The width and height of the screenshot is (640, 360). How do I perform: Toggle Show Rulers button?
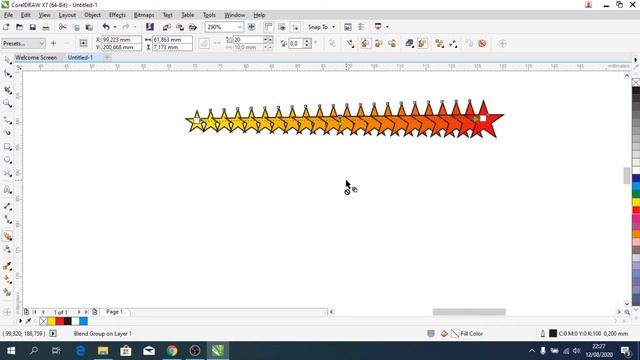click(268, 27)
